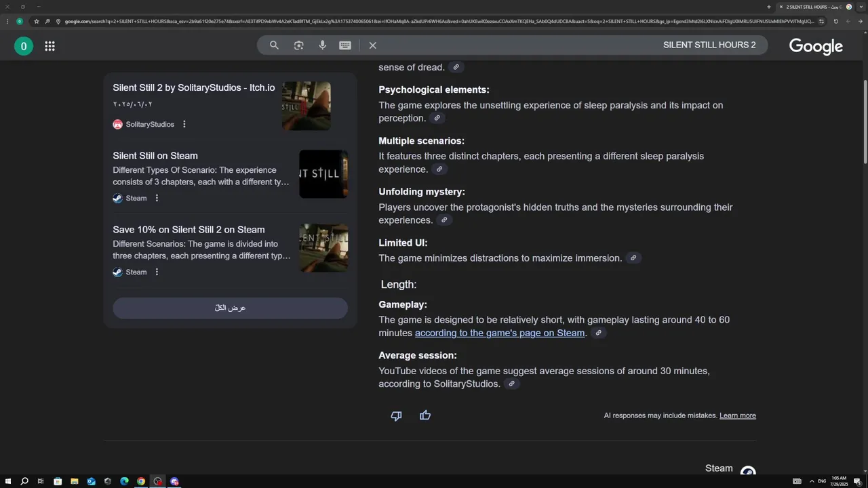Open 'Silent Still 2 by SolitaryStudios - Itch.io' result
Screen dimensions: 868x488
coord(194,88)
